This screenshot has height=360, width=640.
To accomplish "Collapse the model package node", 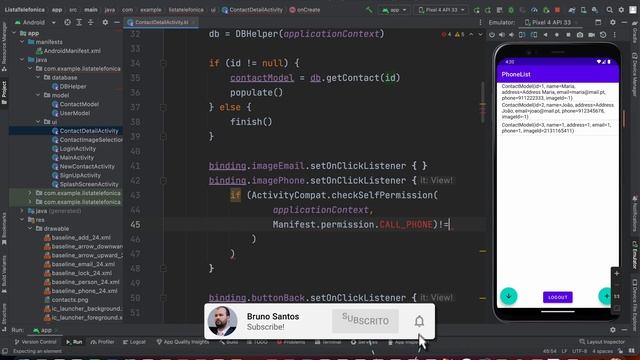I will 38,96.
